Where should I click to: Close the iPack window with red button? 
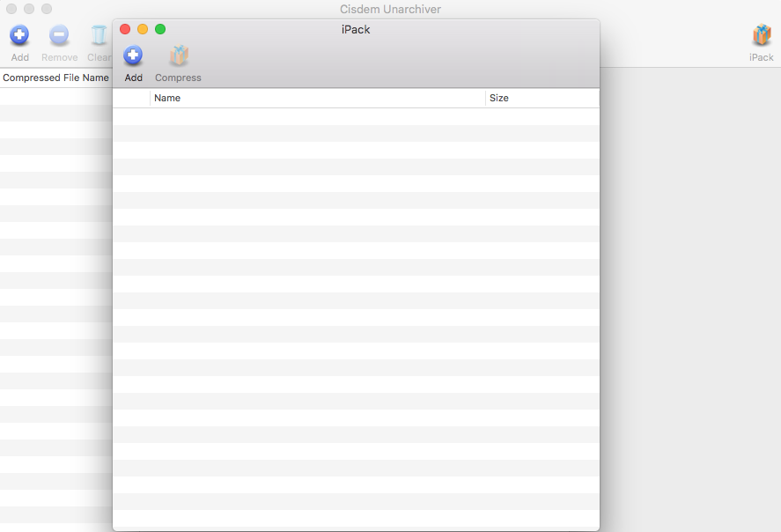click(x=125, y=29)
